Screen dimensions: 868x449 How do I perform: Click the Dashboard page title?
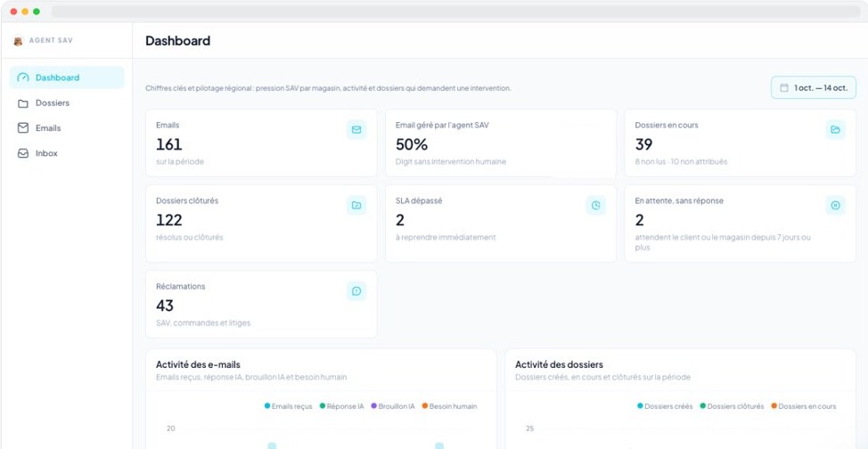(177, 40)
